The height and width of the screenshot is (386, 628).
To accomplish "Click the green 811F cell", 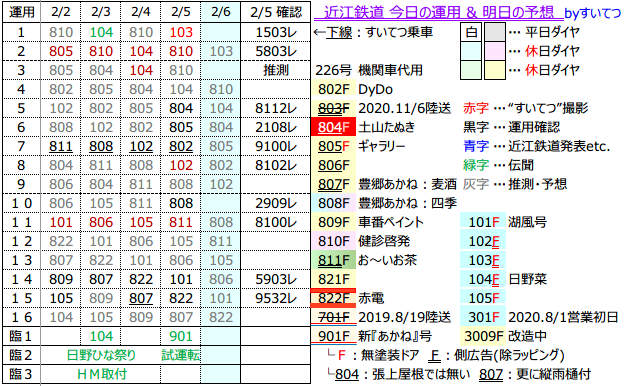I will point(334,260).
